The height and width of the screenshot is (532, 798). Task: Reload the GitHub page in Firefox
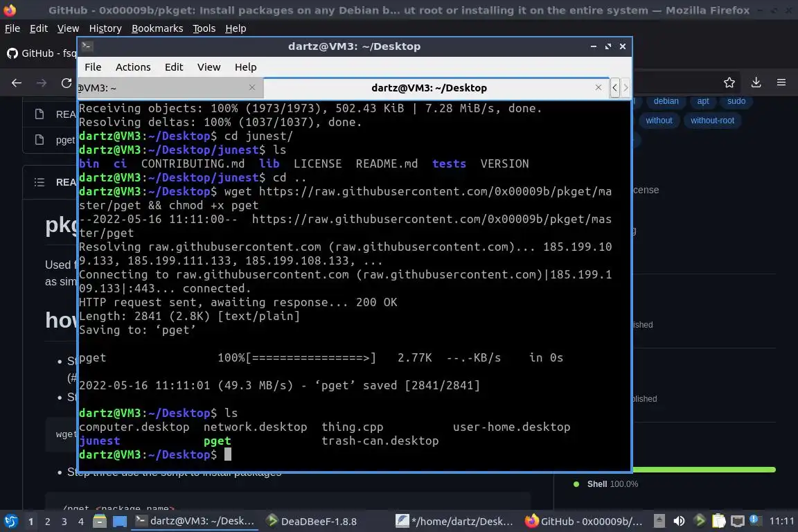66,83
